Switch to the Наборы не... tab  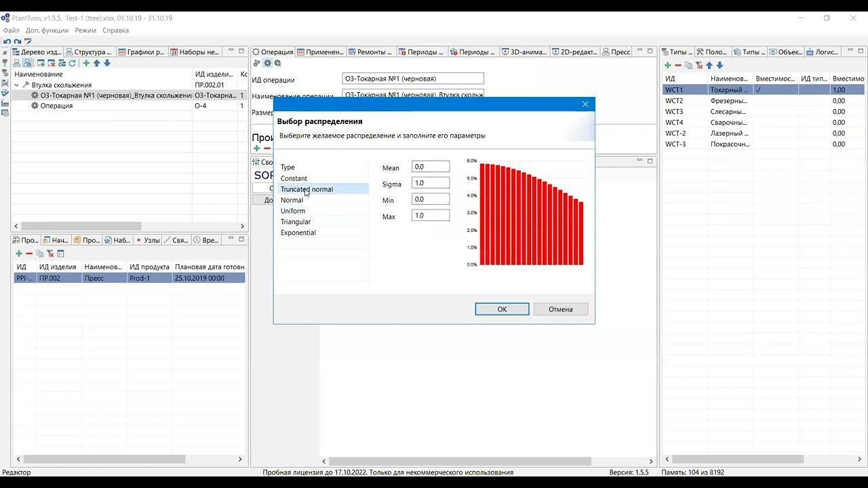[x=195, y=52]
